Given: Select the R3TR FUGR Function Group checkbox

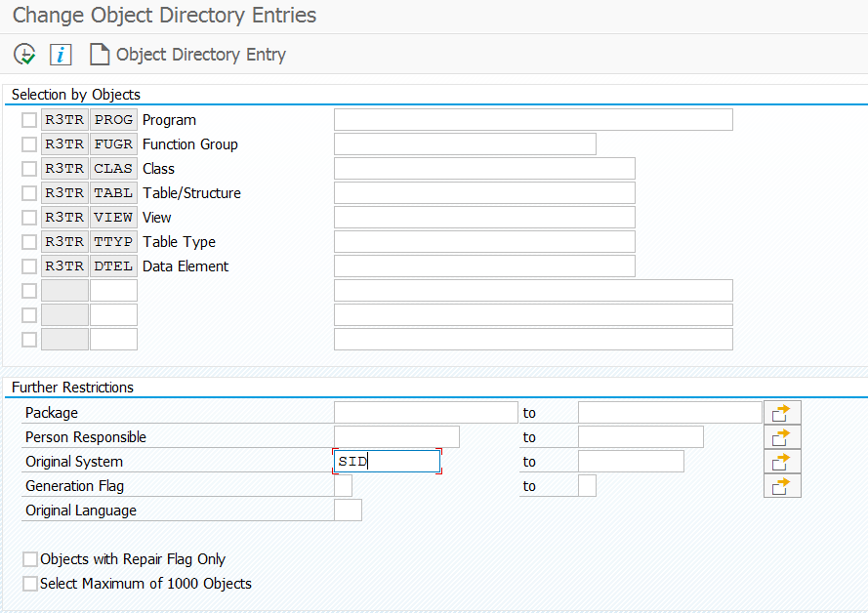Looking at the screenshot, I should tap(29, 144).
